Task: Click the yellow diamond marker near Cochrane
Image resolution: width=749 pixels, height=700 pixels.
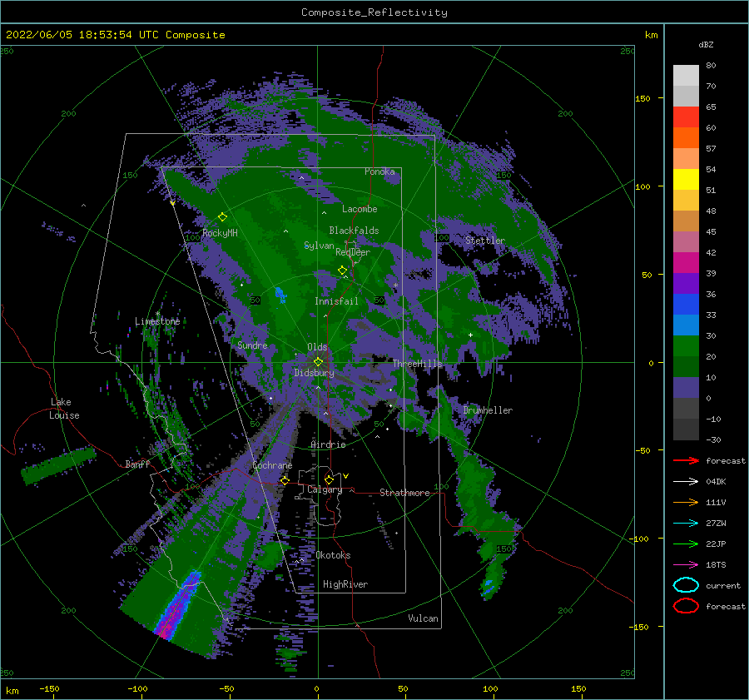Action: click(x=285, y=481)
